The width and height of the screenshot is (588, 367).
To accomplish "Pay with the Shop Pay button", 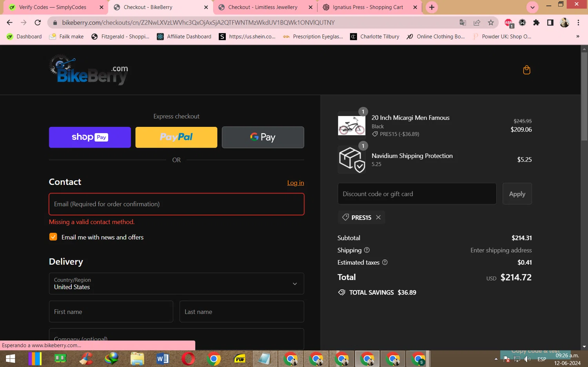I will tap(90, 137).
